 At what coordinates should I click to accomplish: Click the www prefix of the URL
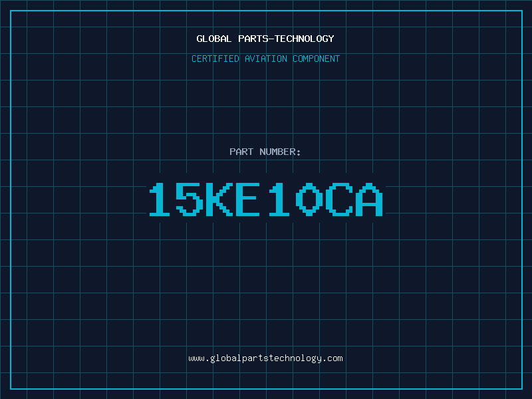point(196,358)
